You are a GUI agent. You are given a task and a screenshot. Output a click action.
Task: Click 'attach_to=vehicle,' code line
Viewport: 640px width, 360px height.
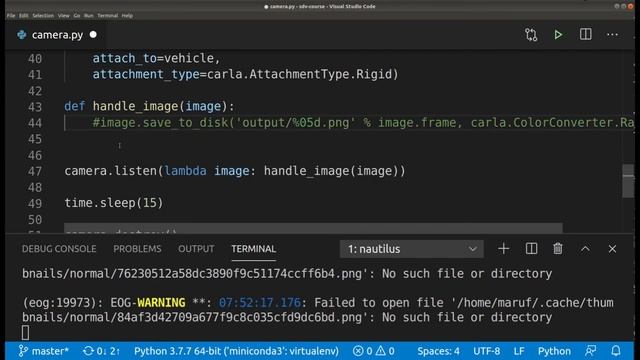coord(156,58)
